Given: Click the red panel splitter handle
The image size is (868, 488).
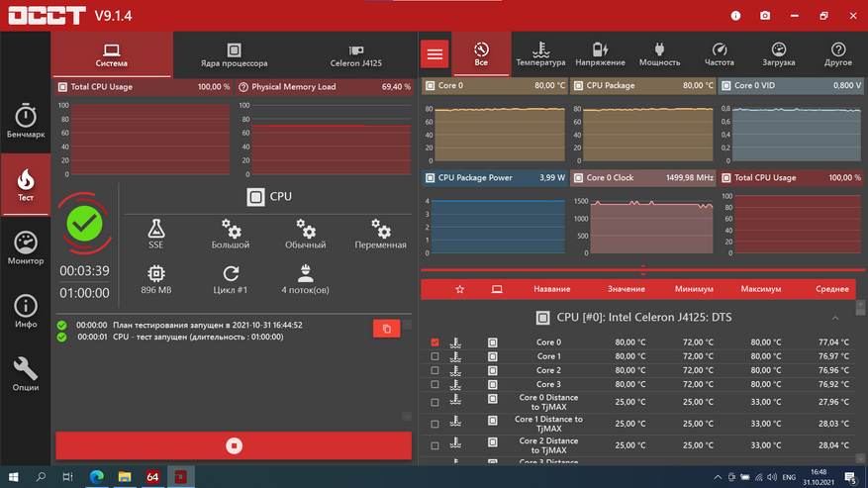Looking at the screenshot, I should 642,270.
